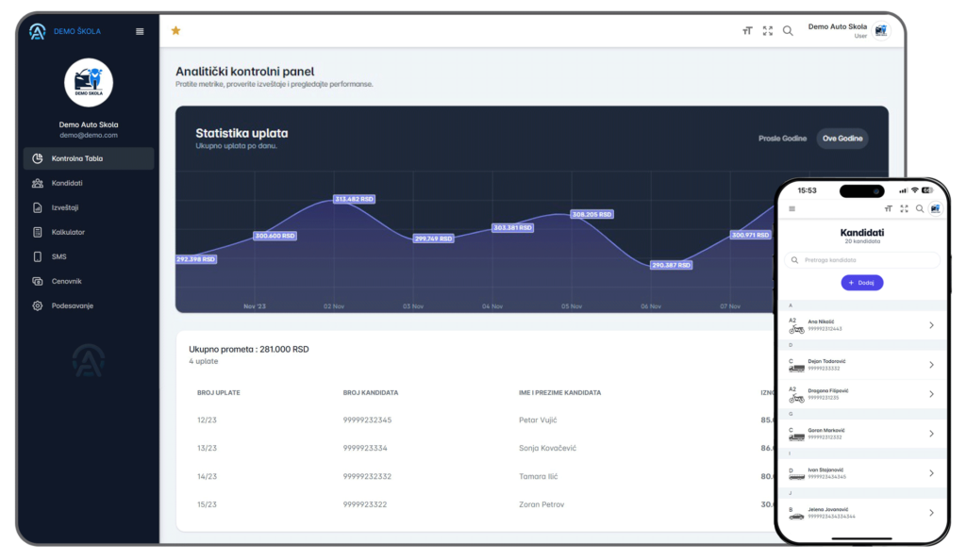Click the desktop fullscreen expand icon

point(768,31)
